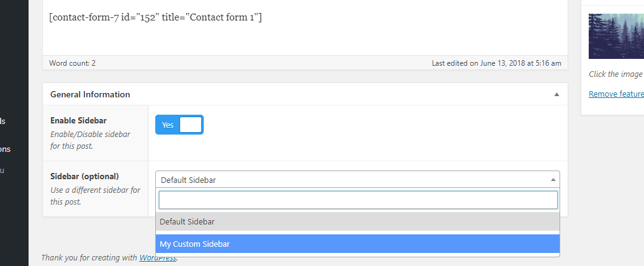The image size is (644, 266).
Task: Click the General Information panel heading
Action: click(x=90, y=95)
